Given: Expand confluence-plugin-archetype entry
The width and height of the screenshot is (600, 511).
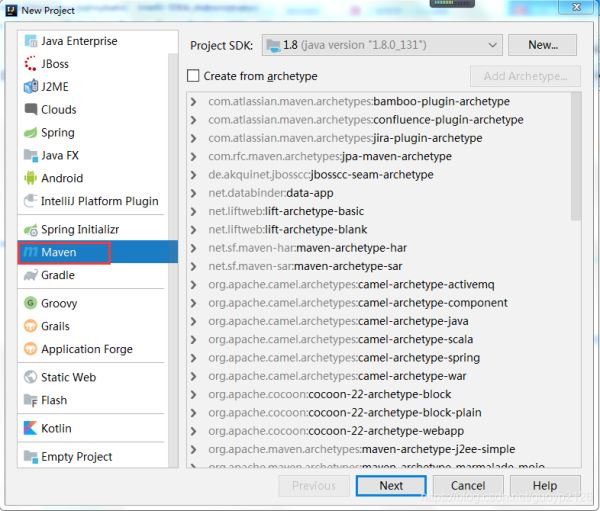Looking at the screenshot, I should [x=194, y=120].
